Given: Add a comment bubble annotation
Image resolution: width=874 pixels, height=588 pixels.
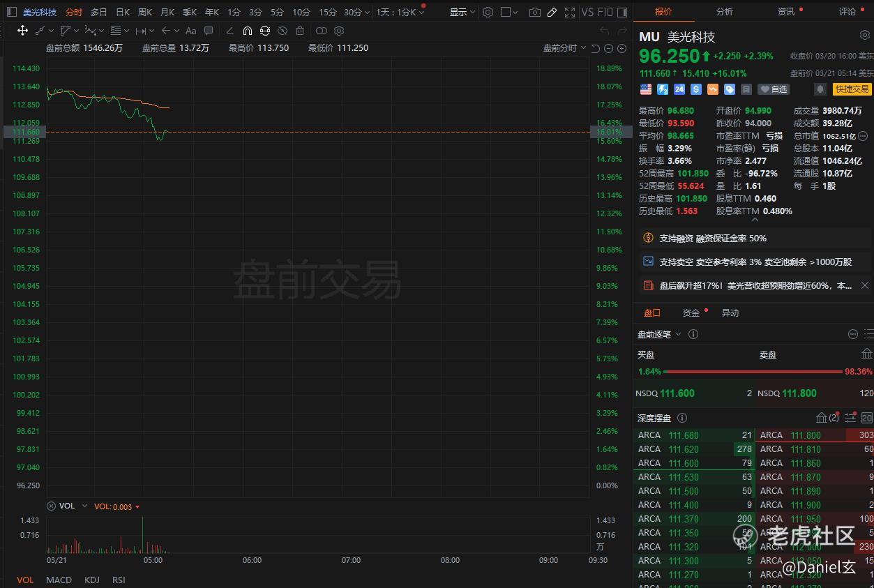Looking at the screenshot, I should click(x=209, y=31).
